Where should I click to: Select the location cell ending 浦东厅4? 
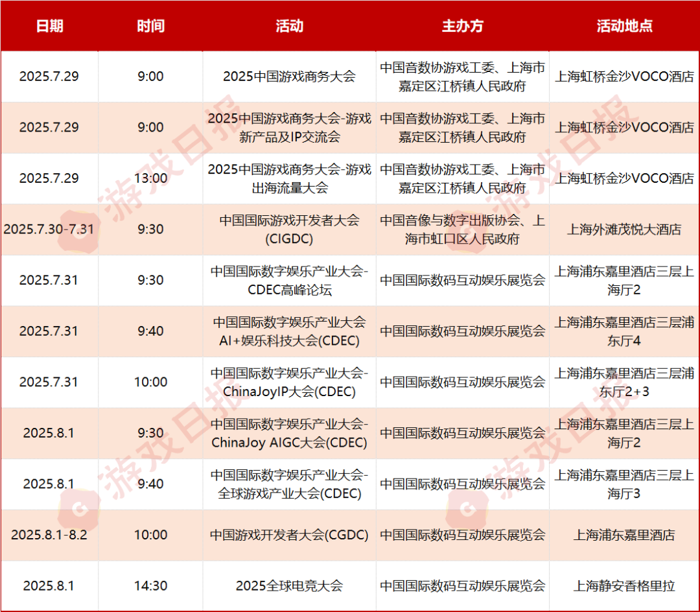624,331
